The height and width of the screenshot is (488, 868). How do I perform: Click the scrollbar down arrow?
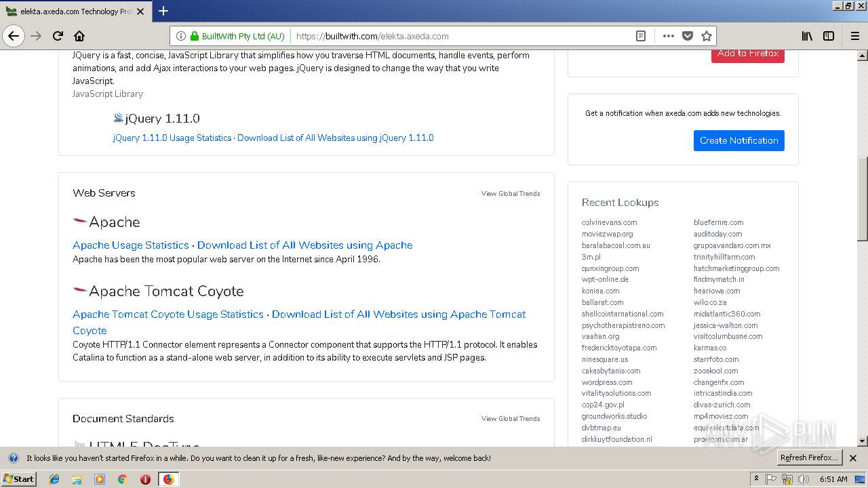862,441
